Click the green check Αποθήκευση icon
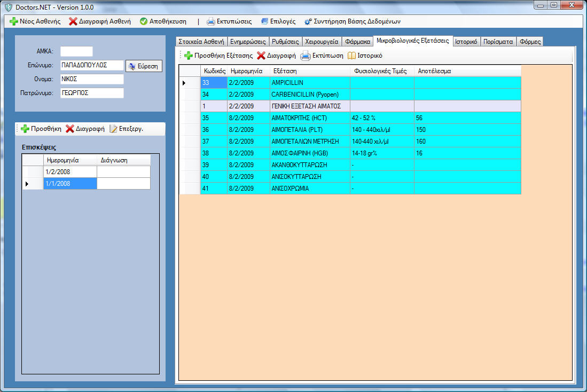This screenshot has width=587, height=392. click(x=143, y=21)
